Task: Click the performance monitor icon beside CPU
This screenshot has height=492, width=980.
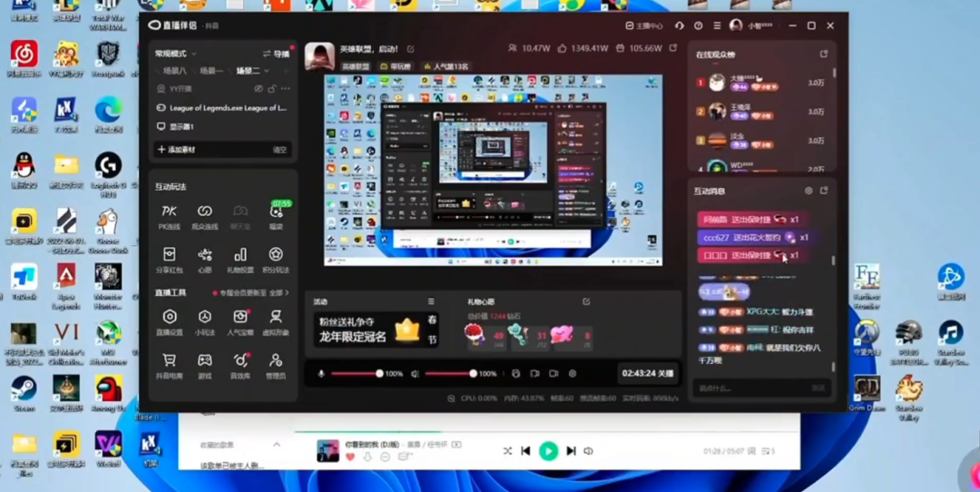Action: [451, 399]
